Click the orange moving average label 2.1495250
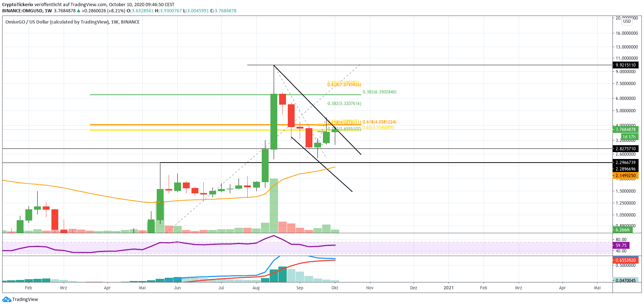This screenshot has width=644, height=306. click(x=625, y=176)
